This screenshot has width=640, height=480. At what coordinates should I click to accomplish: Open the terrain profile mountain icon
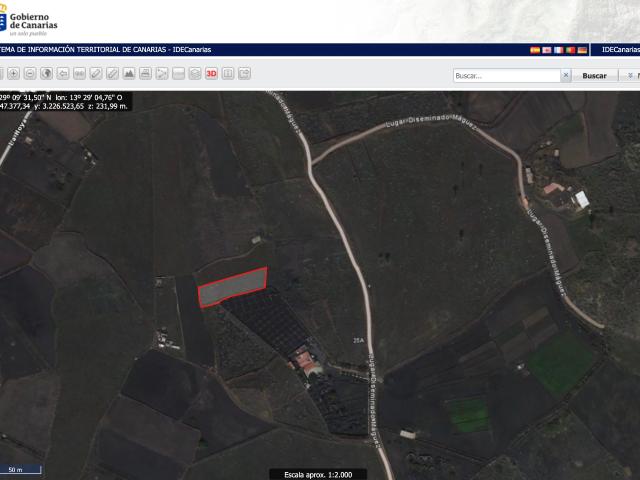pyautogui.click(x=129, y=74)
